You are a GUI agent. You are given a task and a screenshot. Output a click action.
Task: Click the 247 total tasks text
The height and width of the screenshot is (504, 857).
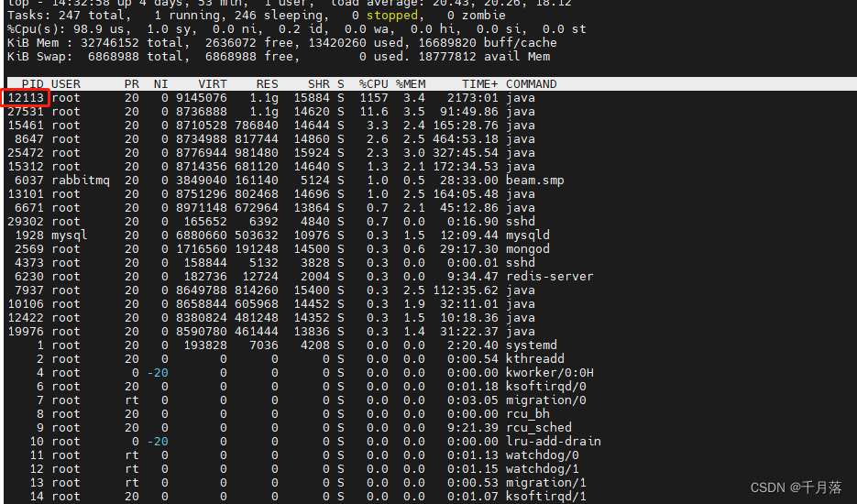pos(94,16)
